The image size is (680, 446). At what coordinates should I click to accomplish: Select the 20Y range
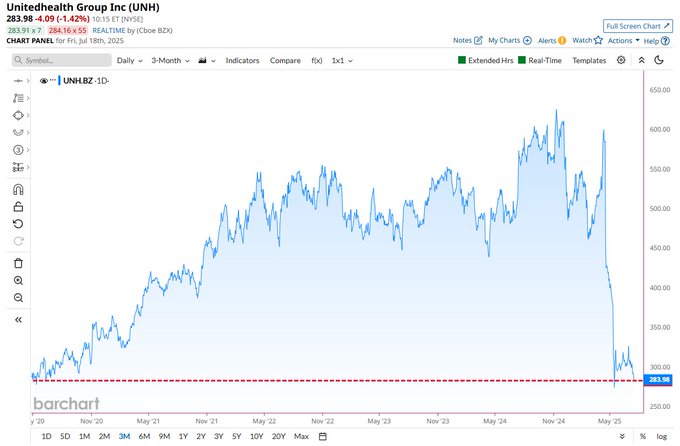pyautogui.click(x=278, y=436)
